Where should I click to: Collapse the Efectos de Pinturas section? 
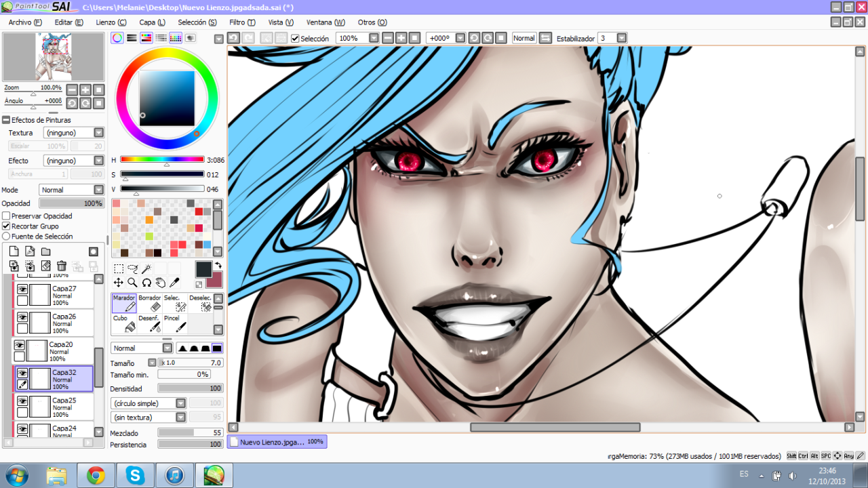tap(6, 120)
